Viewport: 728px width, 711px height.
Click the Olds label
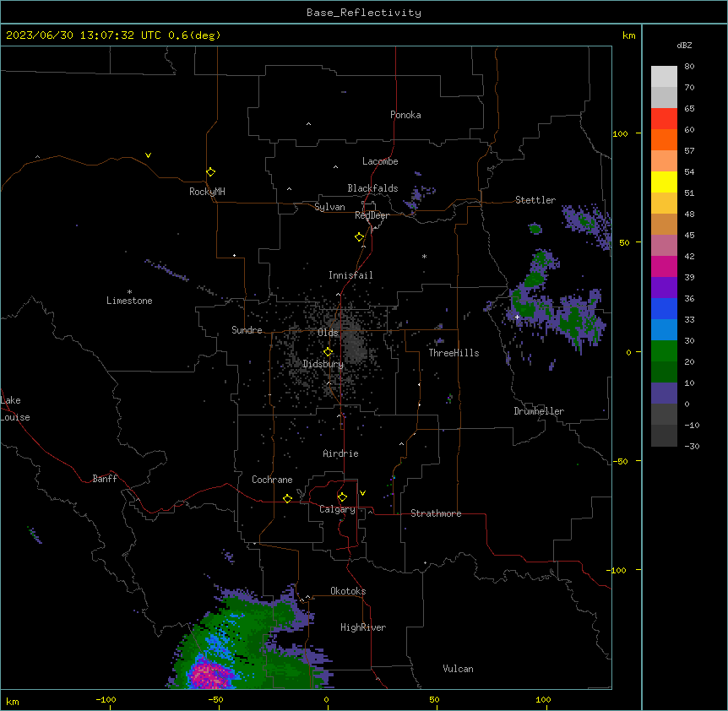click(328, 333)
